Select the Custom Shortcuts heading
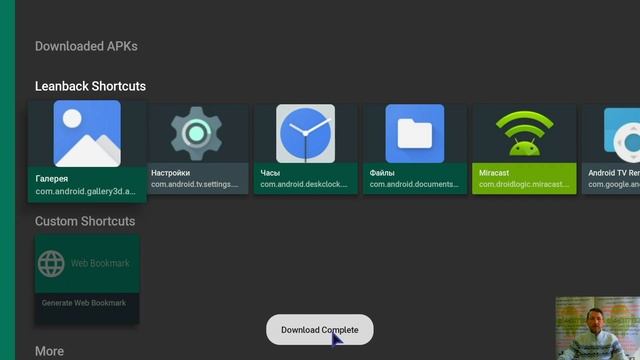Screen dimensions: 640x360 tap(85, 221)
